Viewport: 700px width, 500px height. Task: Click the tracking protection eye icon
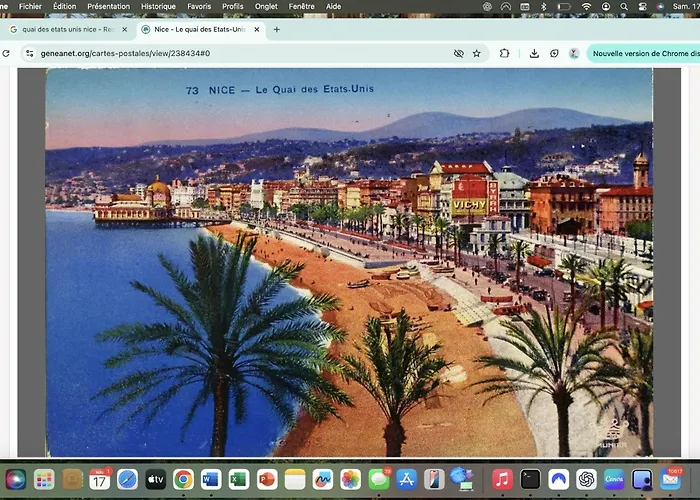pyautogui.click(x=458, y=53)
